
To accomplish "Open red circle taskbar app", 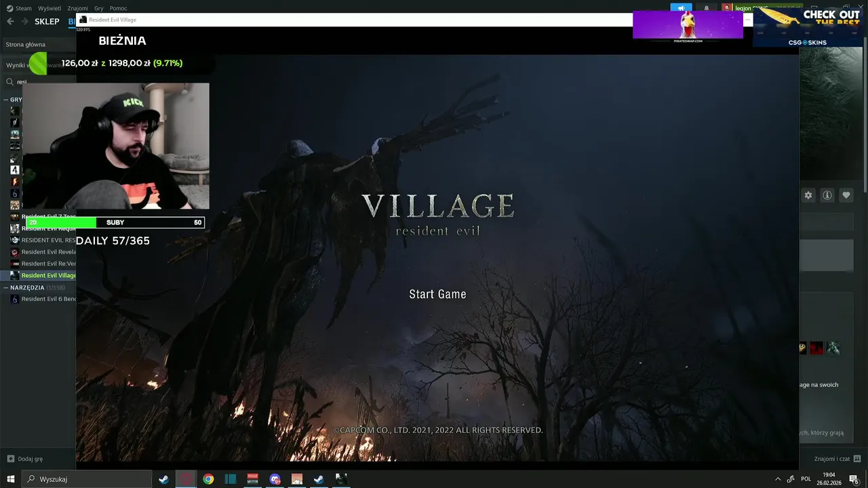I will coord(186,479).
